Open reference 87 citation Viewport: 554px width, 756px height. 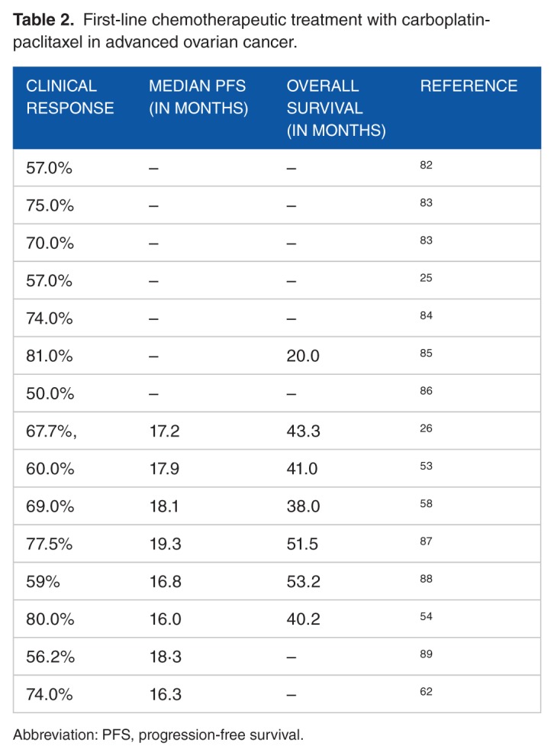426,541
